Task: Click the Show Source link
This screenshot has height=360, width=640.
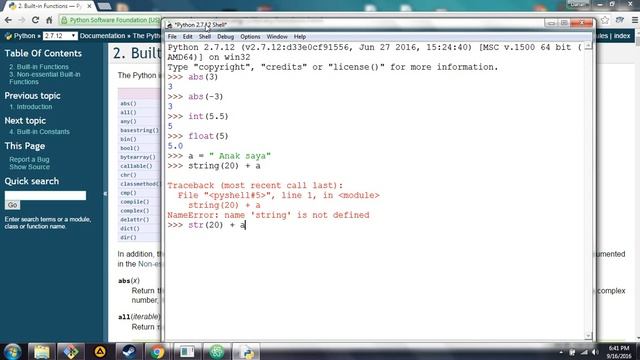Action: 29,167
